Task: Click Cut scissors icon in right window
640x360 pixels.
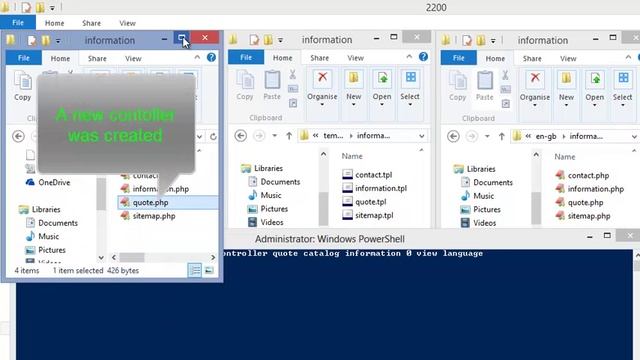Action: (505, 75)
